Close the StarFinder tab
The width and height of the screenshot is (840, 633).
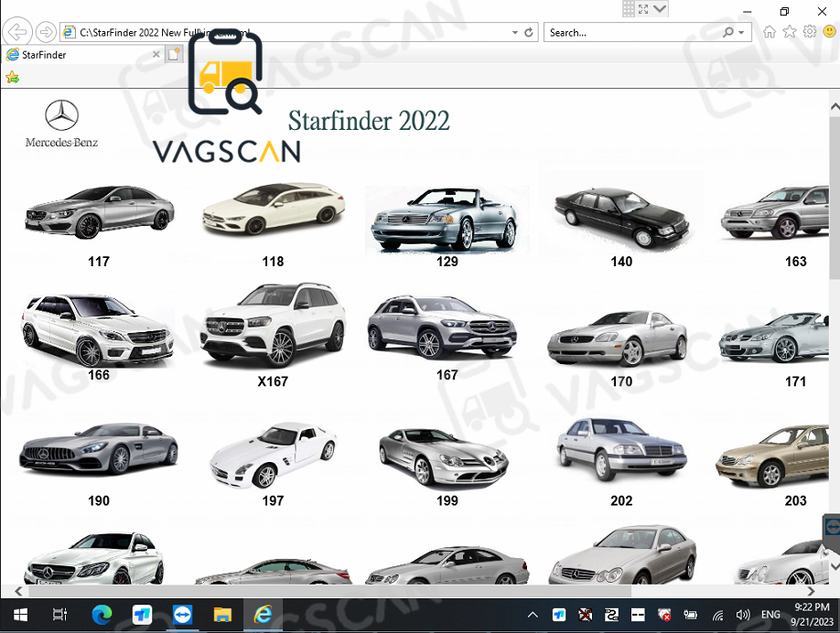156,54
